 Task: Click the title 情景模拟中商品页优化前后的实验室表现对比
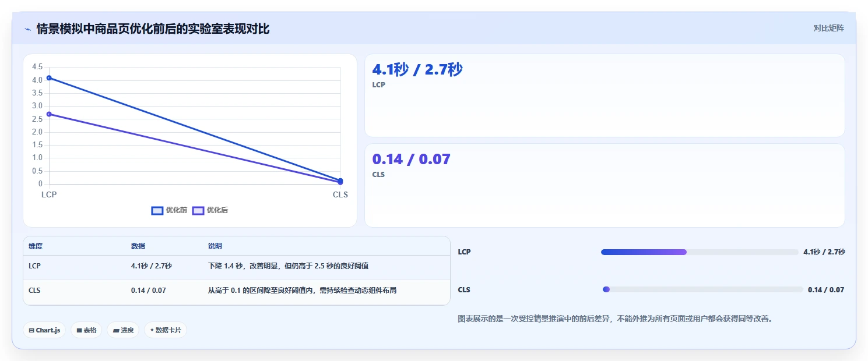153,29
